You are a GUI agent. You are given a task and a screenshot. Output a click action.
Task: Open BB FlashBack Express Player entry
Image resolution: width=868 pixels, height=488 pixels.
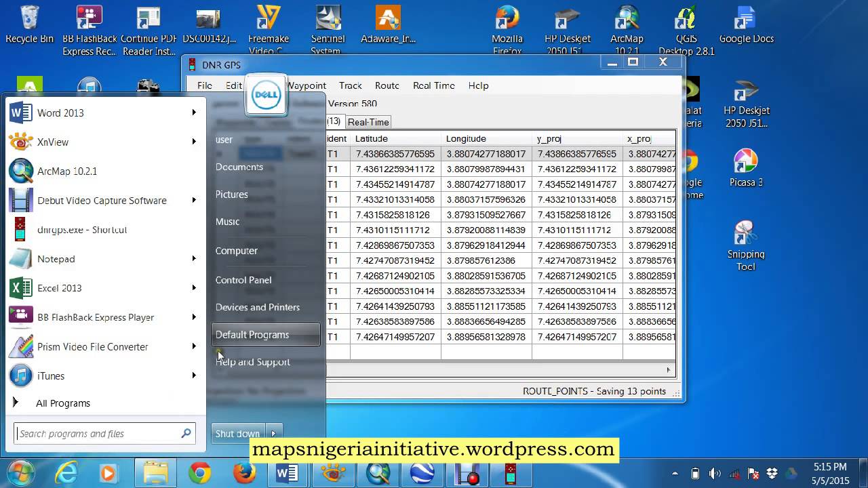[x=105, y=317]
